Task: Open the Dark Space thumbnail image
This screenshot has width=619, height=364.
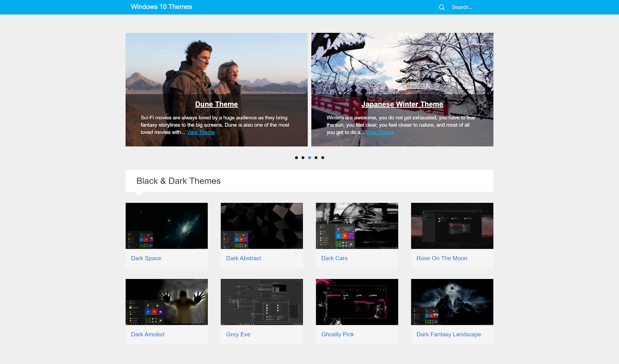Action: point(167,226)
